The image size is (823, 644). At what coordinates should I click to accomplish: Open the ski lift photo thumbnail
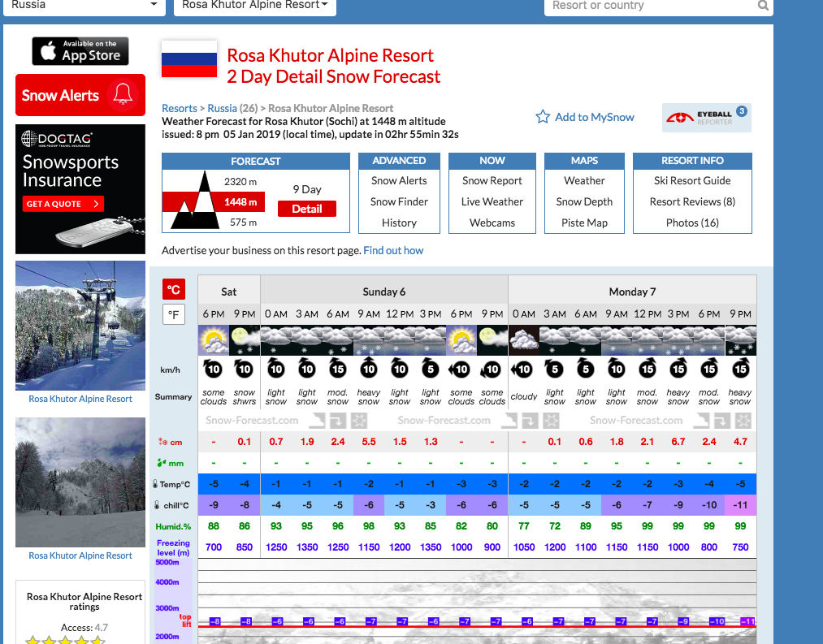pos(80,326)
